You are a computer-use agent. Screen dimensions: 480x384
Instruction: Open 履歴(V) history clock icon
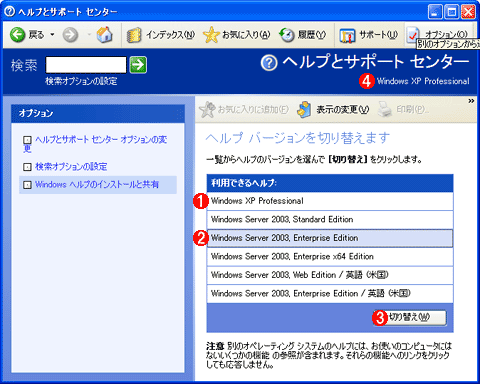point(287,35)
